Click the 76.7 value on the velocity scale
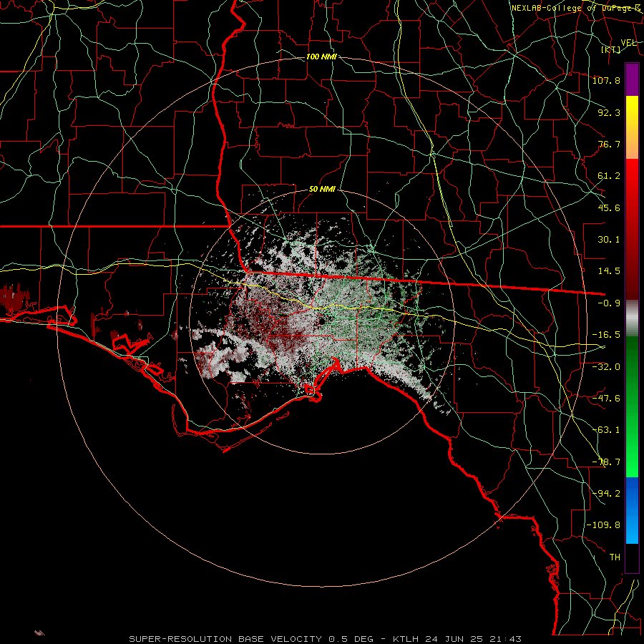The width and height of the screenshot is (644, 644). click(609, 144)
